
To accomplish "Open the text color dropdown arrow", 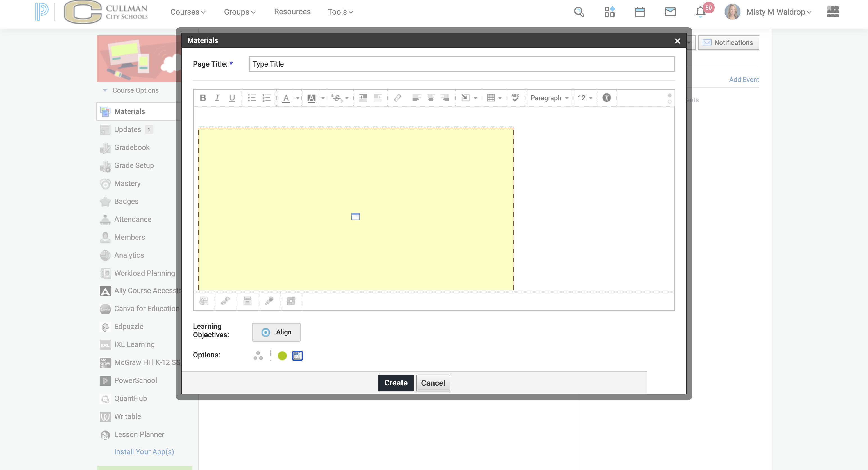I will 297,98.
